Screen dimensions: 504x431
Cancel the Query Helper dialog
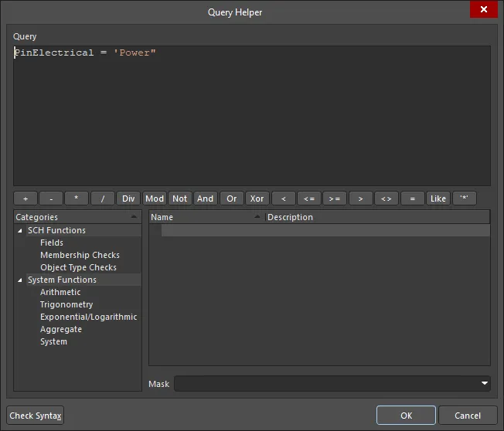[468, 416]
